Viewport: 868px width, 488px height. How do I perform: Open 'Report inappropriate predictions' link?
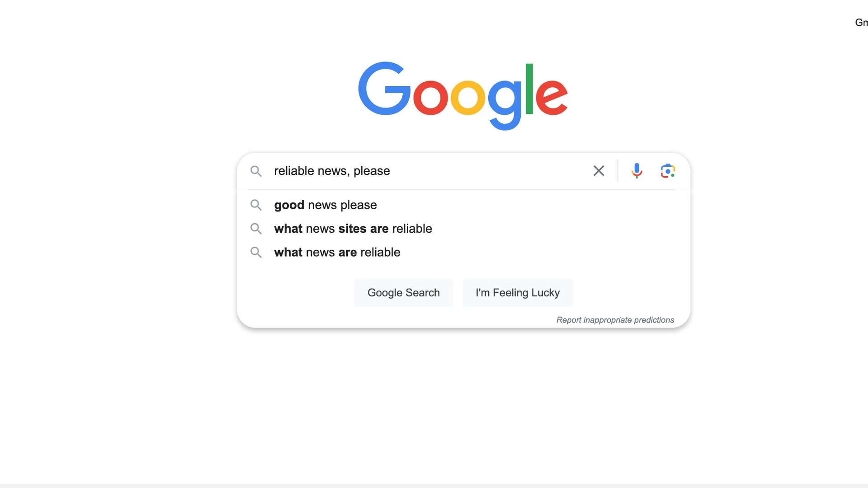pos(615,320)
